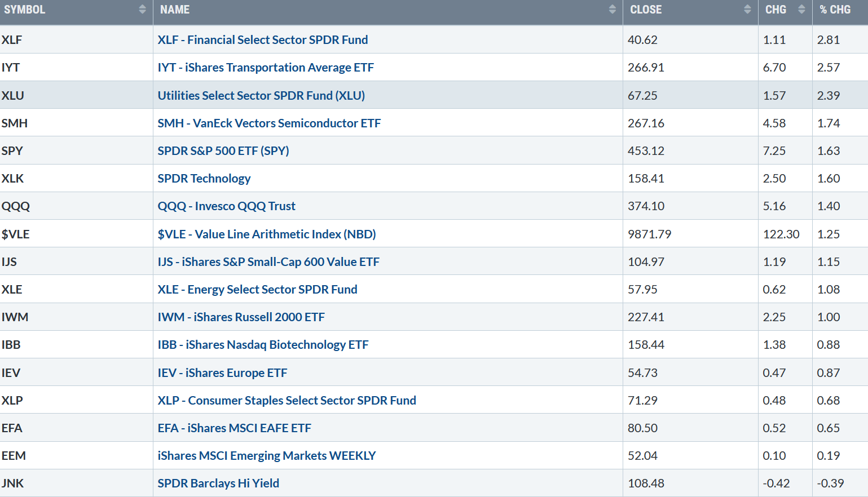
Task: Open IYT - iShares Transportation Average ETF
Action: [x=266, y=68]
